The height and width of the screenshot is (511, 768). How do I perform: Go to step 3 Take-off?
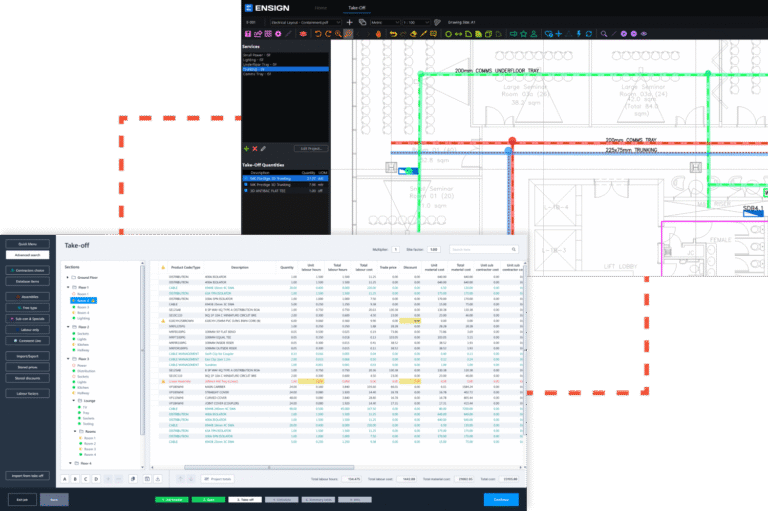click(245, 500)
